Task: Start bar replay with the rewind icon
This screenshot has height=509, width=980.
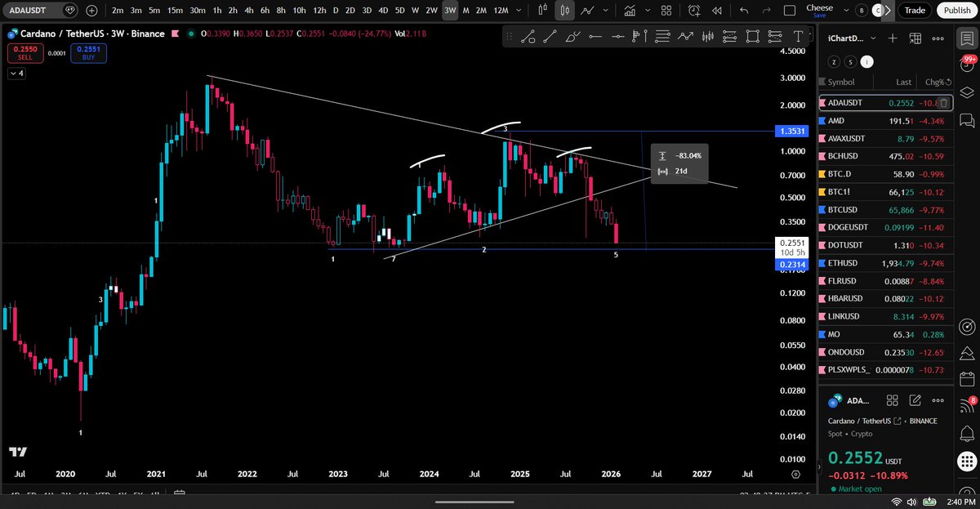Action: (716, 11)
